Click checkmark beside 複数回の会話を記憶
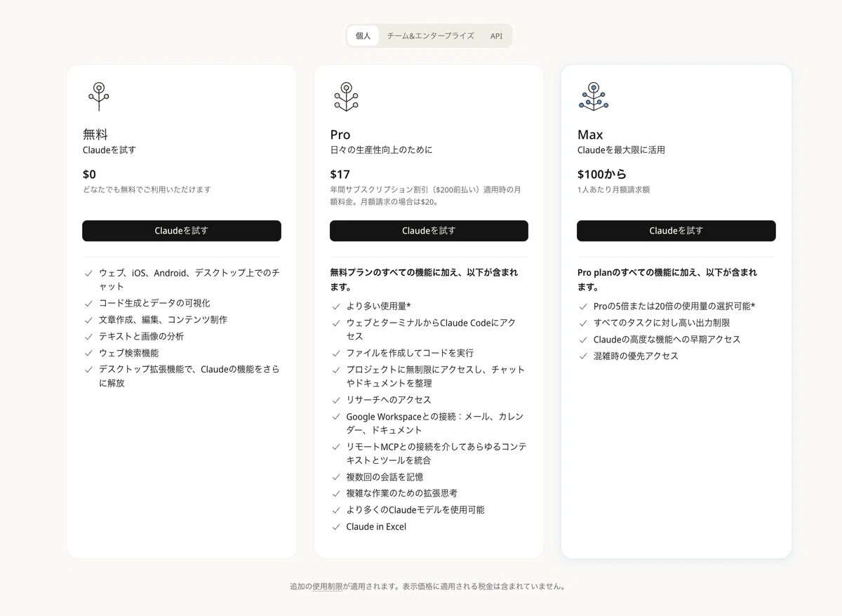Image resolution: width=842 pixels, height=616 pixels. point(336,478)
